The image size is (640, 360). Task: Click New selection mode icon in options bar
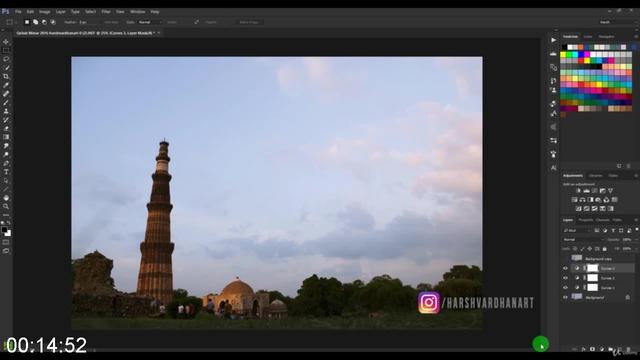pos(27,22)
